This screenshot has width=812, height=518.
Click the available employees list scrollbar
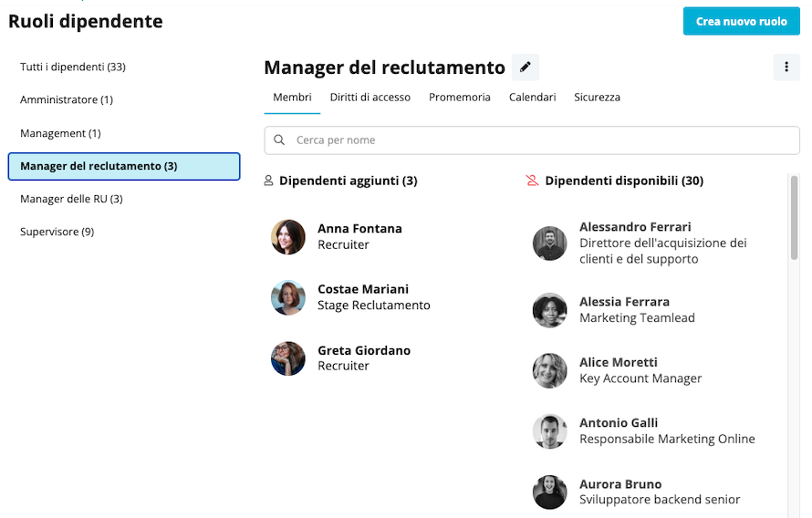794,217
